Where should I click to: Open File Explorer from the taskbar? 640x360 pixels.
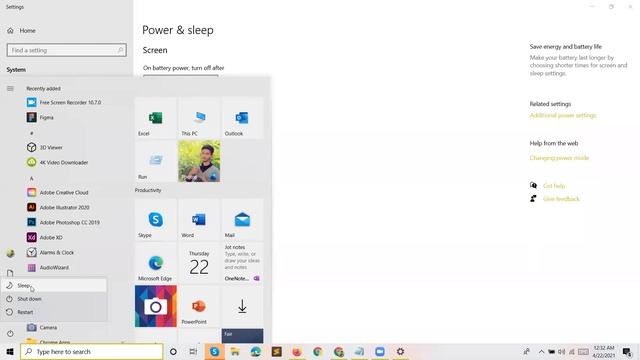click(x=235, y=351)
